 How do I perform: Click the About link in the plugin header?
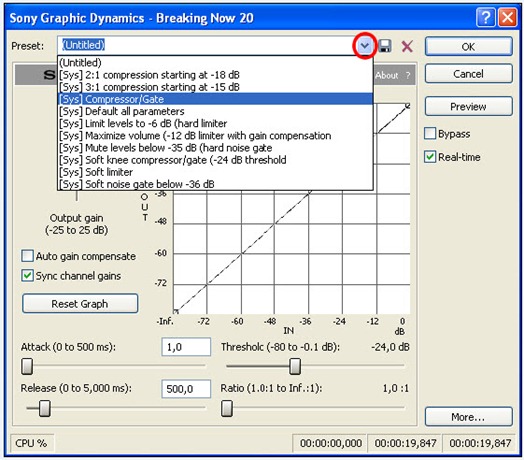click(387, 76)
